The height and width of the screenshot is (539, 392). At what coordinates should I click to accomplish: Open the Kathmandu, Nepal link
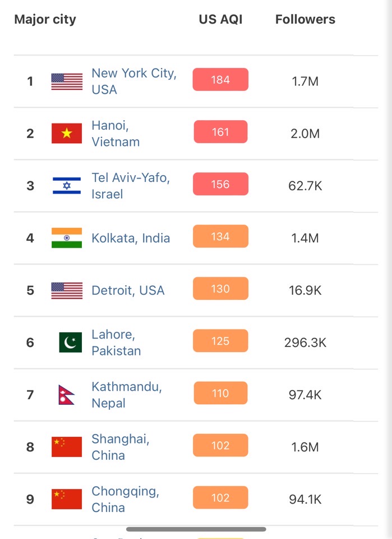click(127, 395)
